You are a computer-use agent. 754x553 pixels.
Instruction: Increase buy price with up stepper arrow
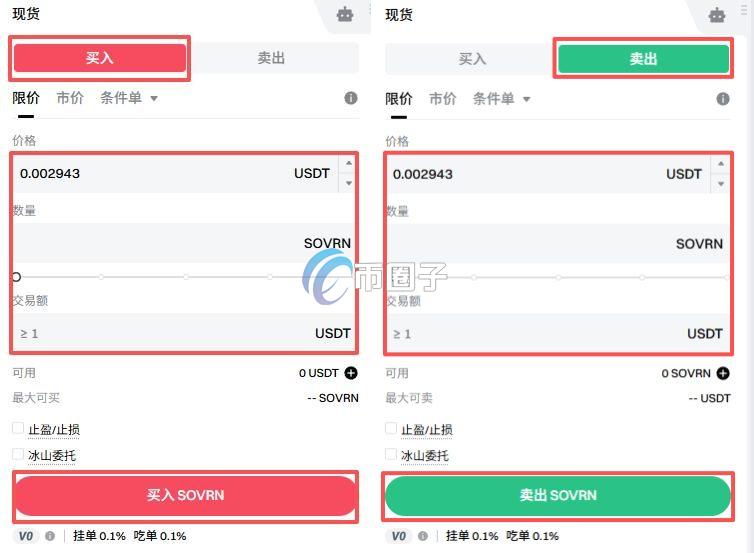pos(349,163)
